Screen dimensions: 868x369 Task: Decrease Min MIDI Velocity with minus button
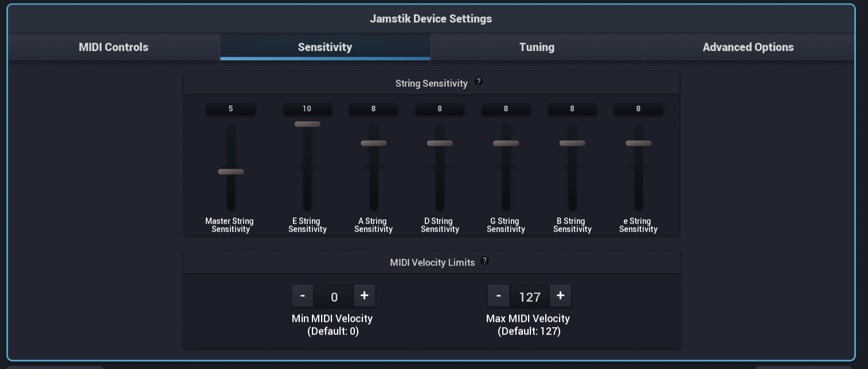tap(303, 296)
